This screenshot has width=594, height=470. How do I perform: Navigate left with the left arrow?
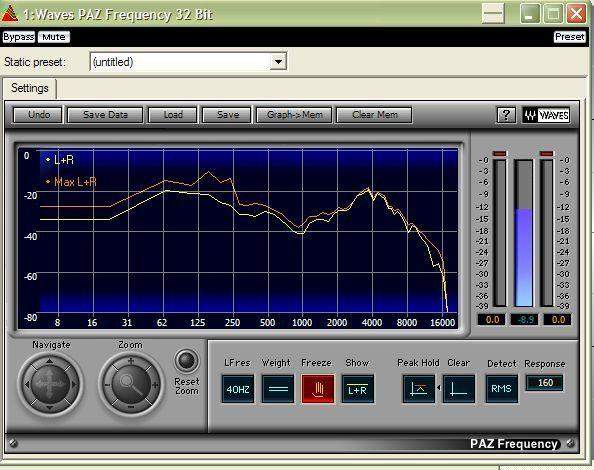click(x=27, y=385)
